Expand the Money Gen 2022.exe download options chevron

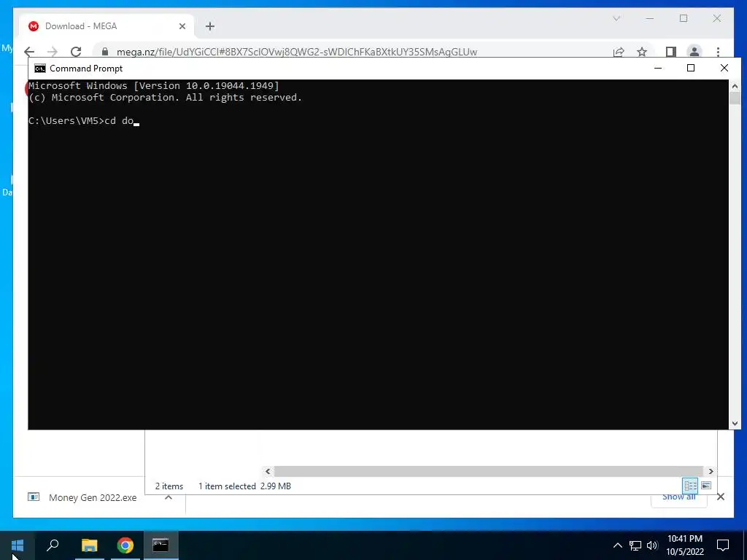[169, 497]
